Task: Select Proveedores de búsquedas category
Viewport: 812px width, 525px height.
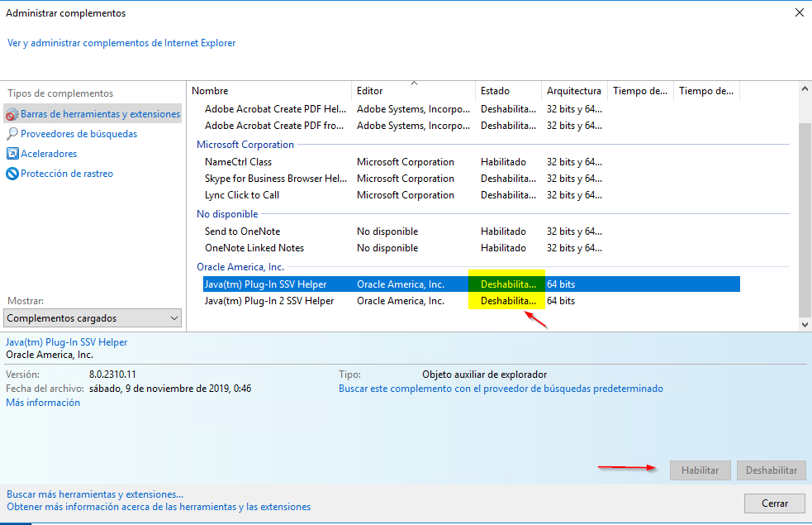Action: pos(78,134)
